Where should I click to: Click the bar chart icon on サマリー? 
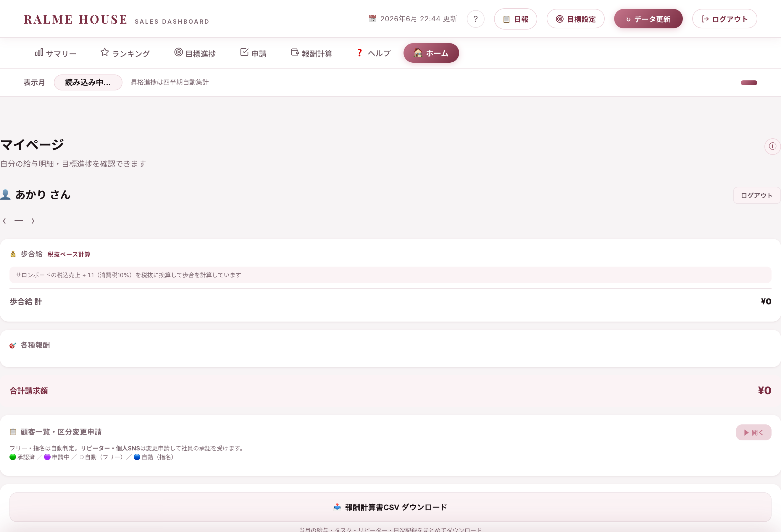39,52
